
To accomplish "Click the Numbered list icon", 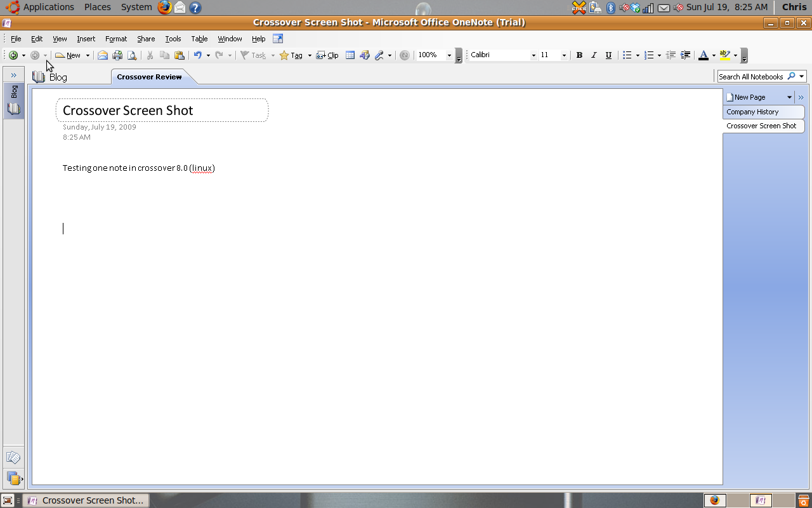I will coord(649,55).
